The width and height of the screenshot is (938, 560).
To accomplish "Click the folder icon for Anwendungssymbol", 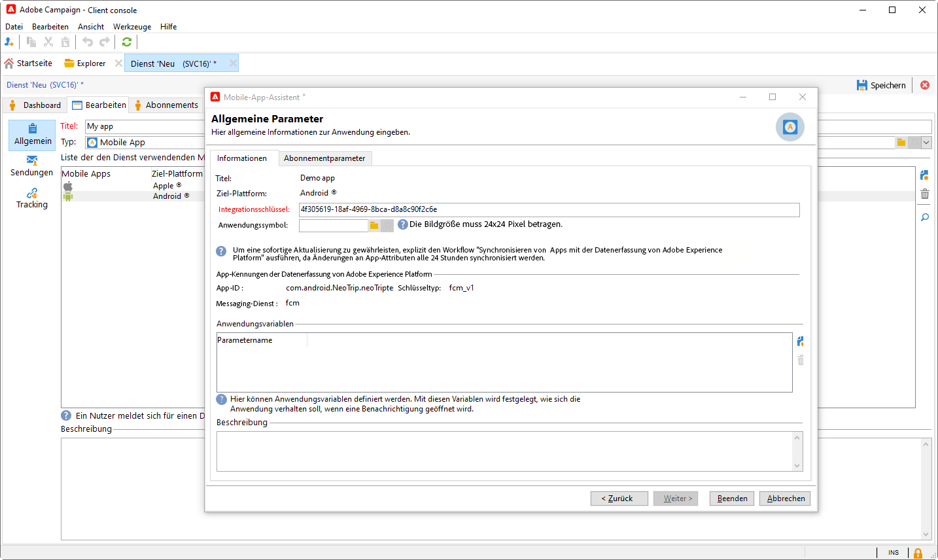I will 374,225.
